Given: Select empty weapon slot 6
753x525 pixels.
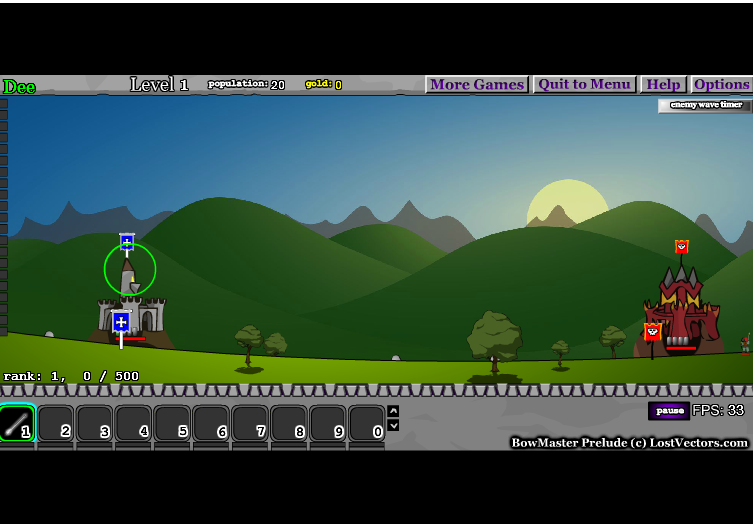Looking at the screenshot, I should pyautogui.click(x=211, y=423).
